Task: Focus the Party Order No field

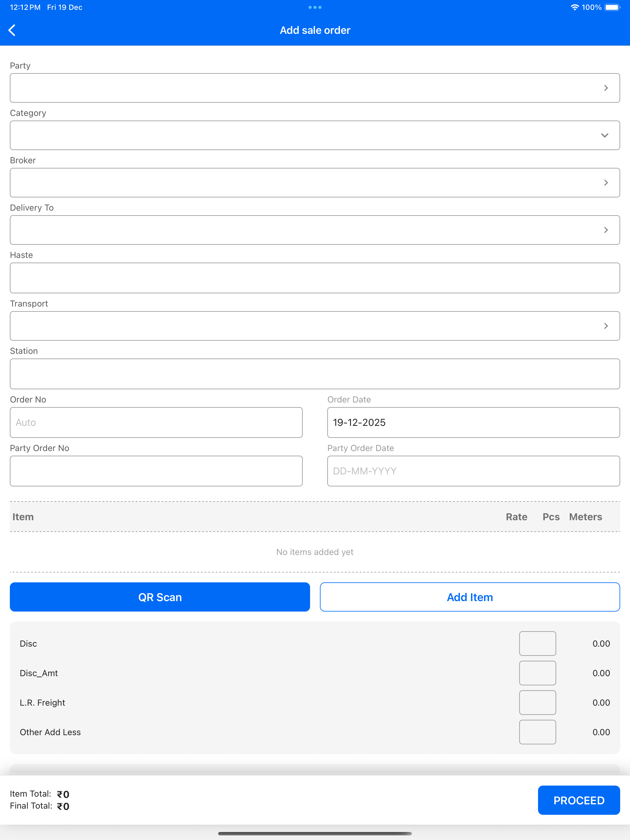Action: 156,471
